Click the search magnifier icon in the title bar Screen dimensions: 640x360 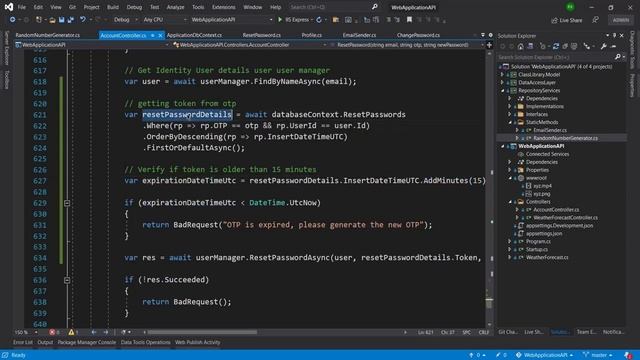(x=374, y=7)
